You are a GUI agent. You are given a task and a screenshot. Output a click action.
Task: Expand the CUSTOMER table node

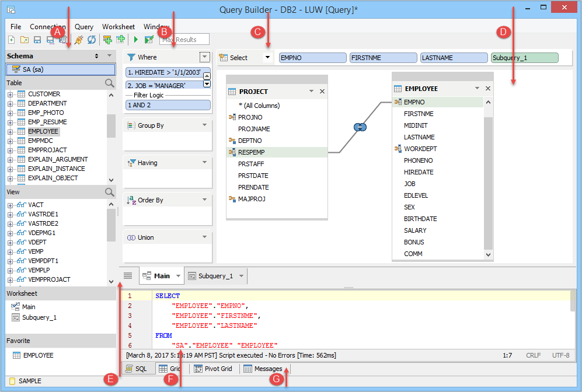10,94
